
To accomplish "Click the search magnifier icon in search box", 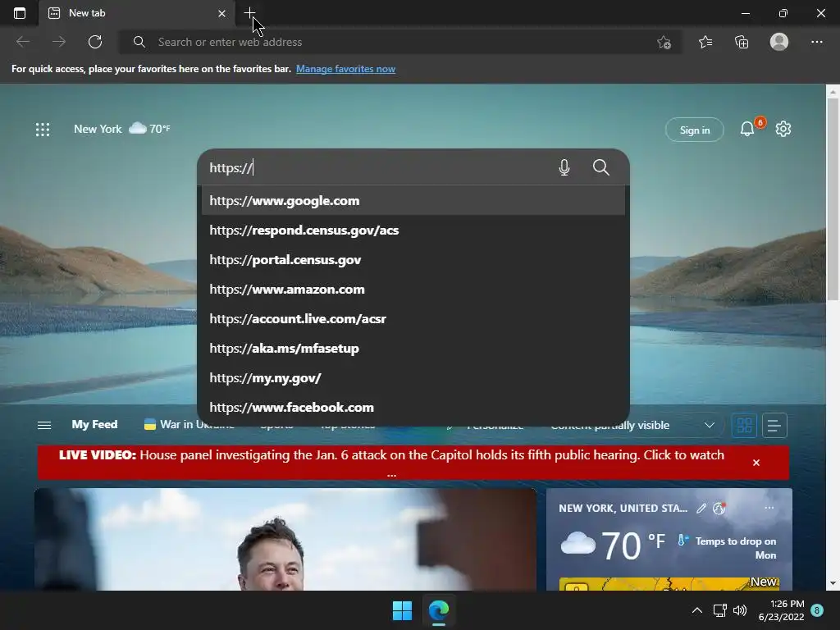I will (x=601, y=167).
